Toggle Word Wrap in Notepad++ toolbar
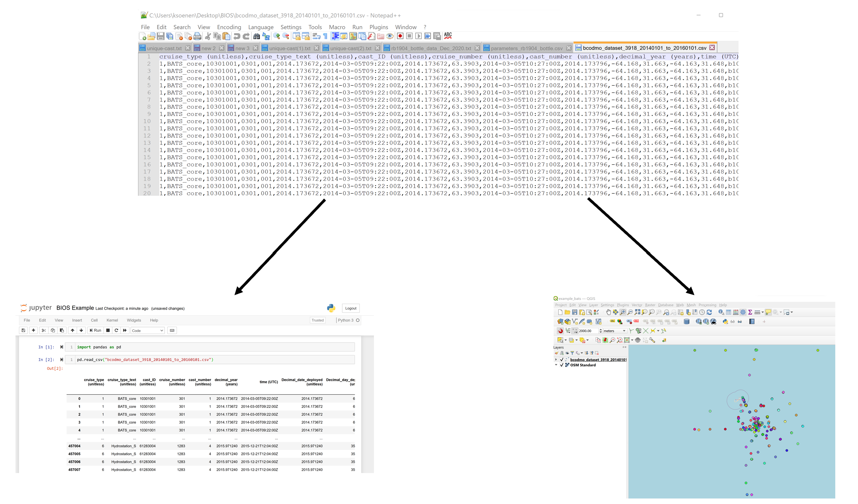 316,36
